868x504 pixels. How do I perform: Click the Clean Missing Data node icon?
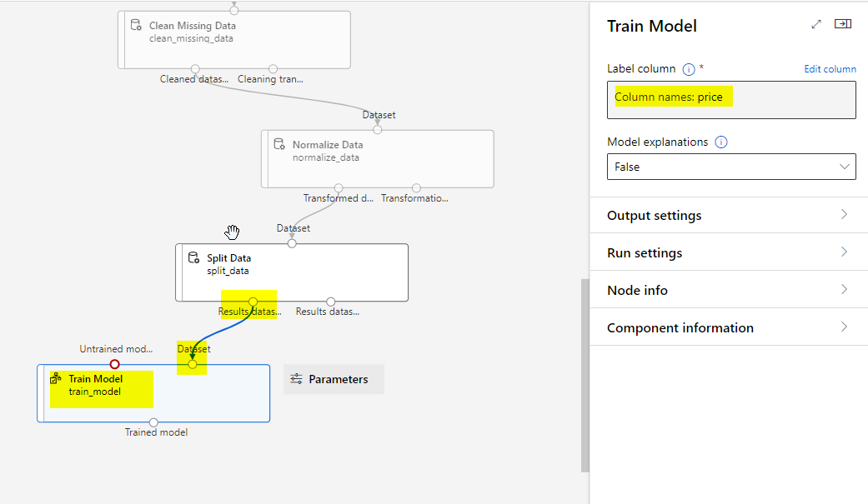[136, 26]
